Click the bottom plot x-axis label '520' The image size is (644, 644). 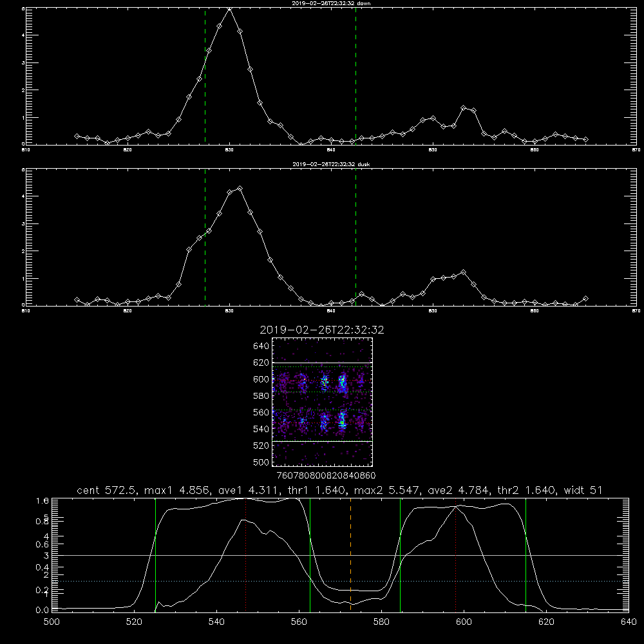tap(135, 622)
